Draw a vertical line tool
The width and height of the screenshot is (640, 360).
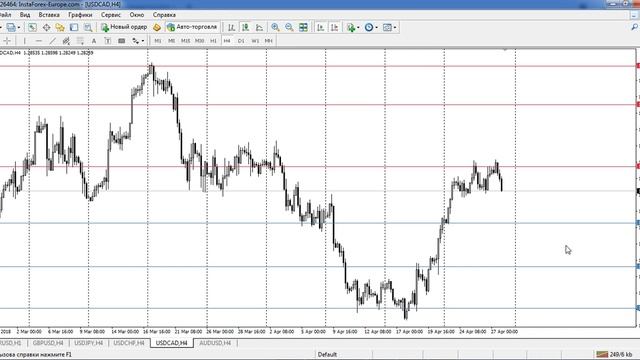tap(24, 41)
